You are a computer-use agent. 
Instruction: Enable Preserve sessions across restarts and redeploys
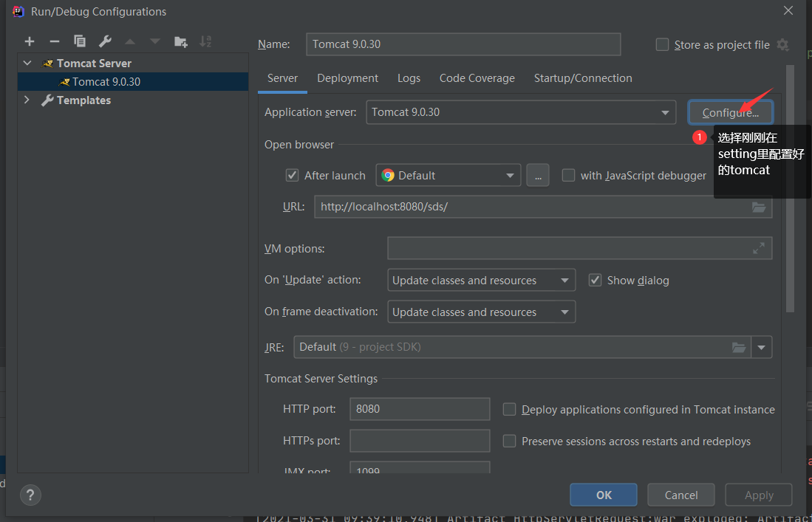[x=510, y=441]
